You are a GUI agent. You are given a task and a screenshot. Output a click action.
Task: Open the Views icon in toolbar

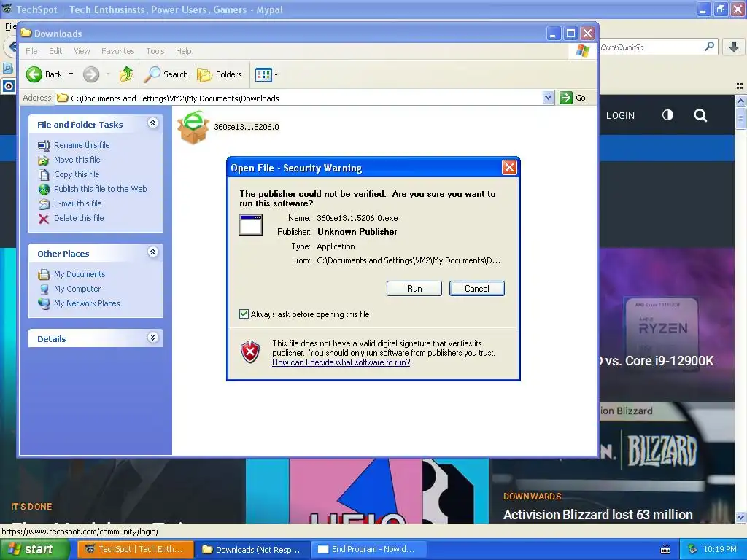(x=263, y=74)
